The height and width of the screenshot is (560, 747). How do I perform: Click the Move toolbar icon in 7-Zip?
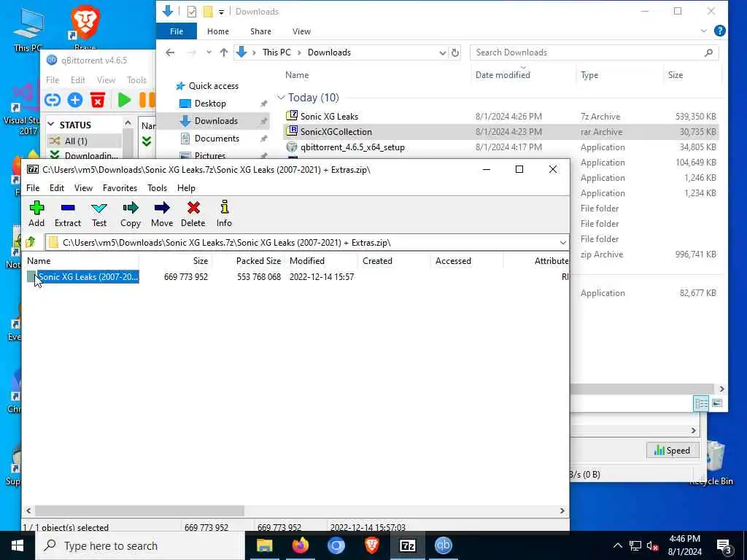tap(162, 214)
